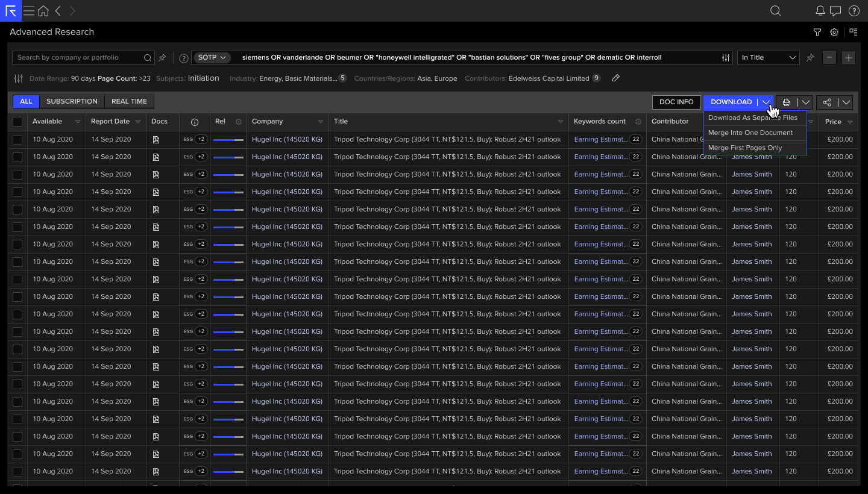The height and width of the screenshot is (494, 868).
Task: Click the Countries/Regions Asia, Europe filter
Action: tap(406, 78)
